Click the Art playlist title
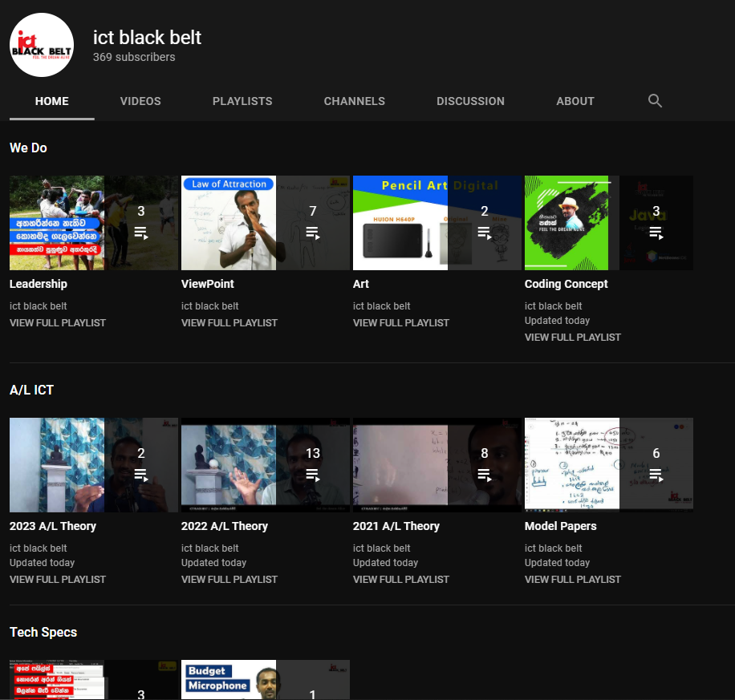The width and height of the screenshot is (735, 700). pos(361,284)
